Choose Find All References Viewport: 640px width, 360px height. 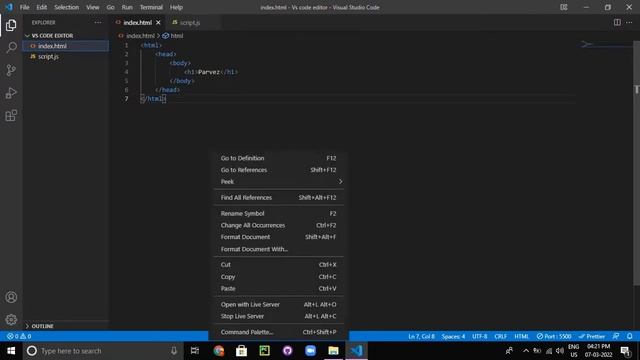point(278,198)
